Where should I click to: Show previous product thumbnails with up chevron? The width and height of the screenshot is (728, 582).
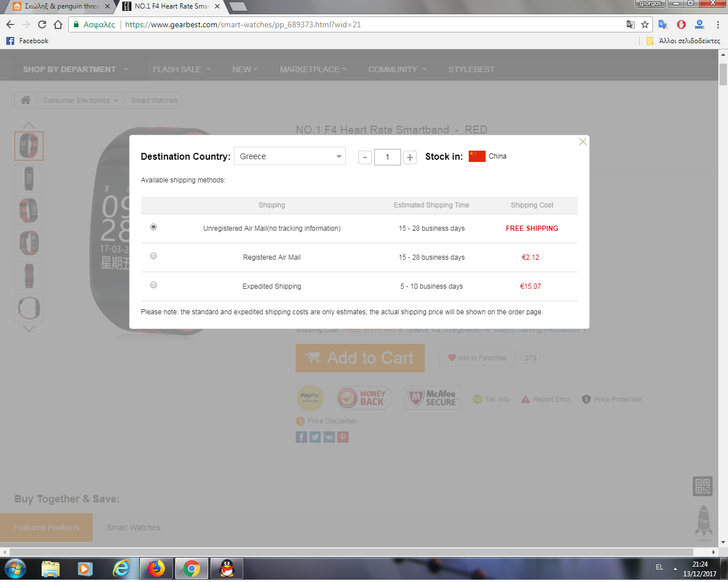[x=29, y=125]
